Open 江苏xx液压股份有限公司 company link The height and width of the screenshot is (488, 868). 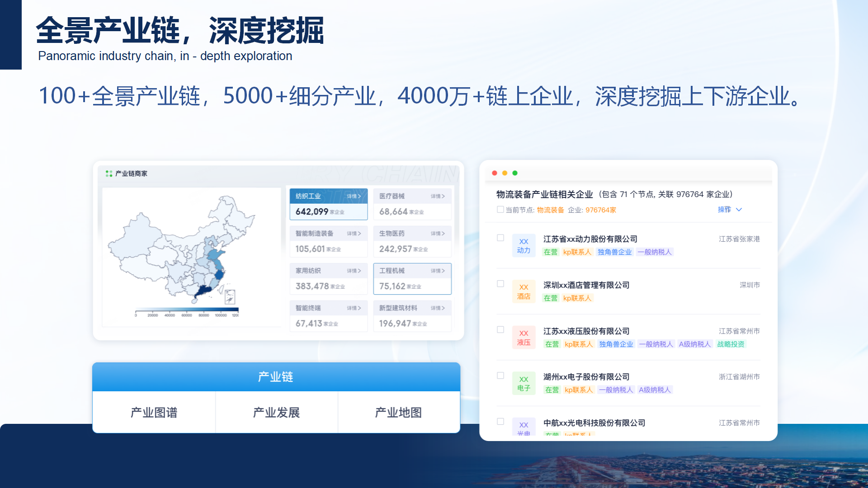(x=586, y=331)
